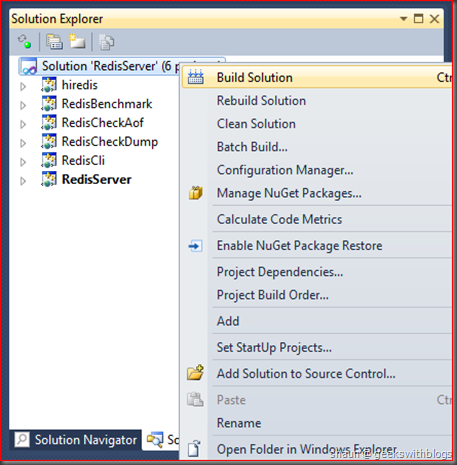
Task: Select the Solution 'RedisServer' root label
Action: pos(110,66)
